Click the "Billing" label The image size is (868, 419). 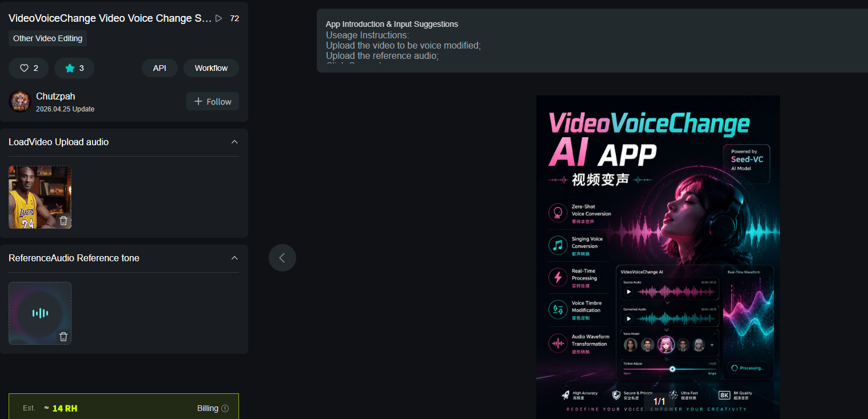pos(208,408)
